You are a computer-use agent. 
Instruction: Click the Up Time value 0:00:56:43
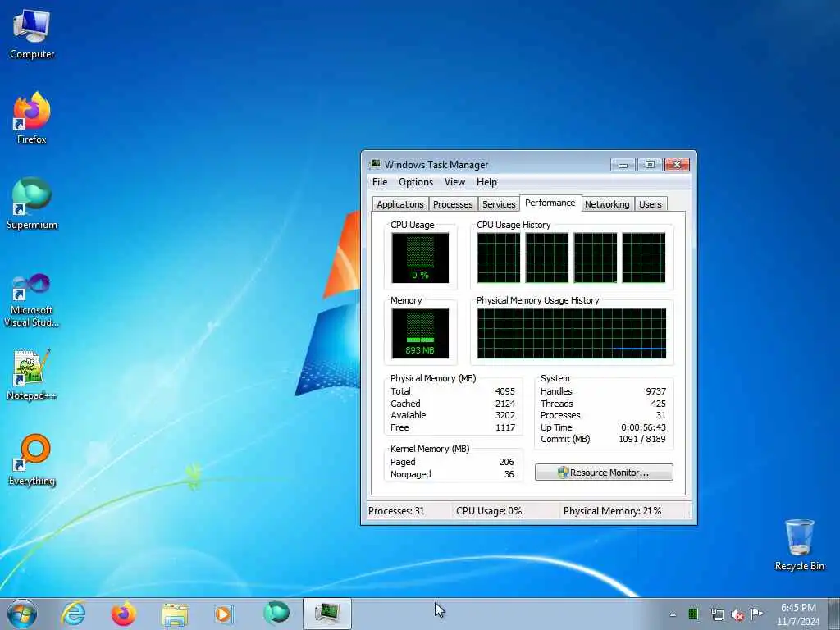643,427
